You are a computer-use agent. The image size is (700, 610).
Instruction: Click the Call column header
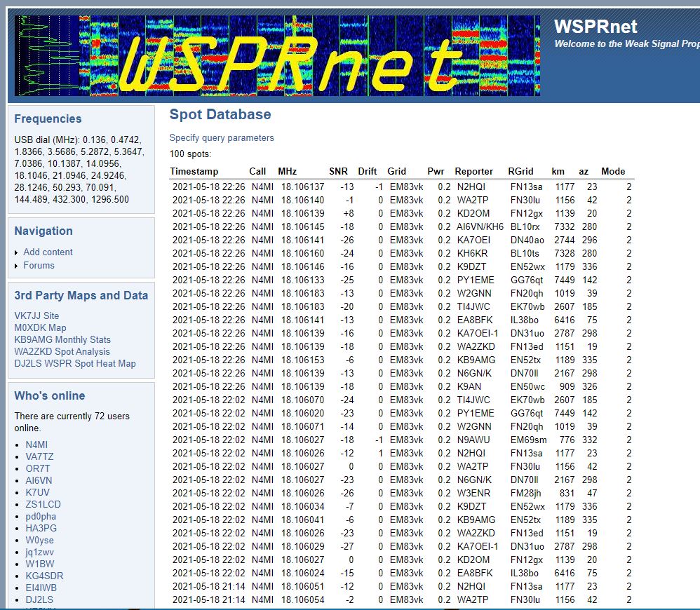pos(257,171)
